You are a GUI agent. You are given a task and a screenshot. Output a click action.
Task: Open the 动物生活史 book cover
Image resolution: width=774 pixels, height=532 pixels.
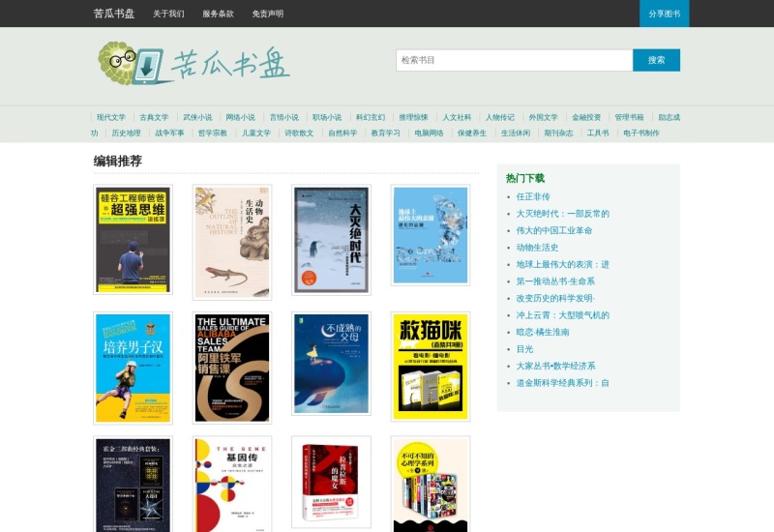pyautogui.click(x=232, y=242)
